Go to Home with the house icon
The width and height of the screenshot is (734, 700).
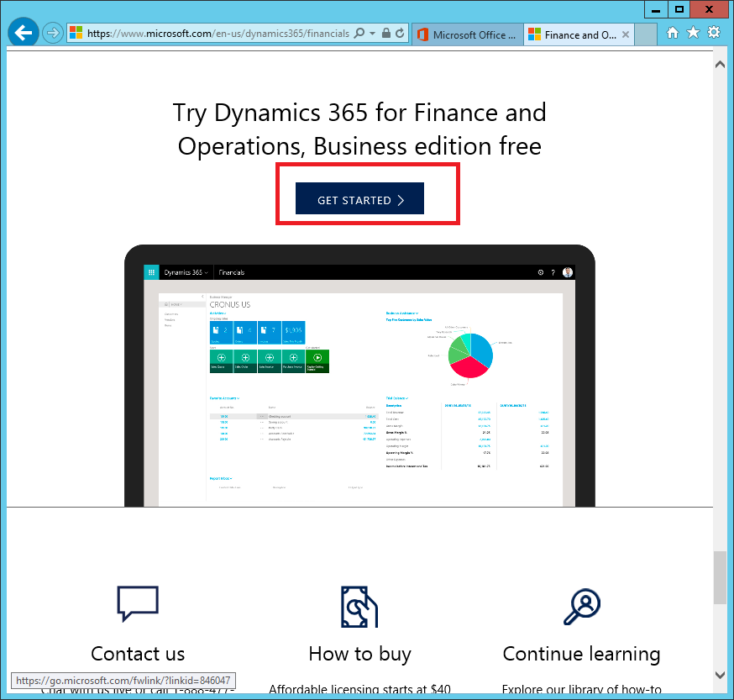pos(673,33)
